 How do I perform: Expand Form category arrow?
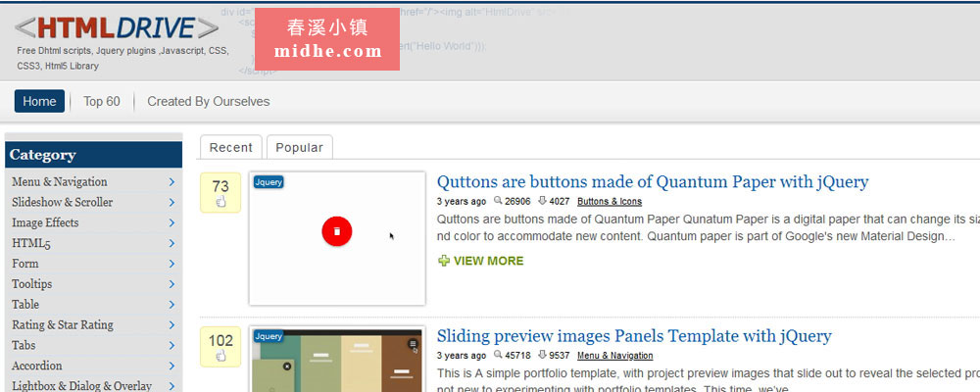point(171,264)
